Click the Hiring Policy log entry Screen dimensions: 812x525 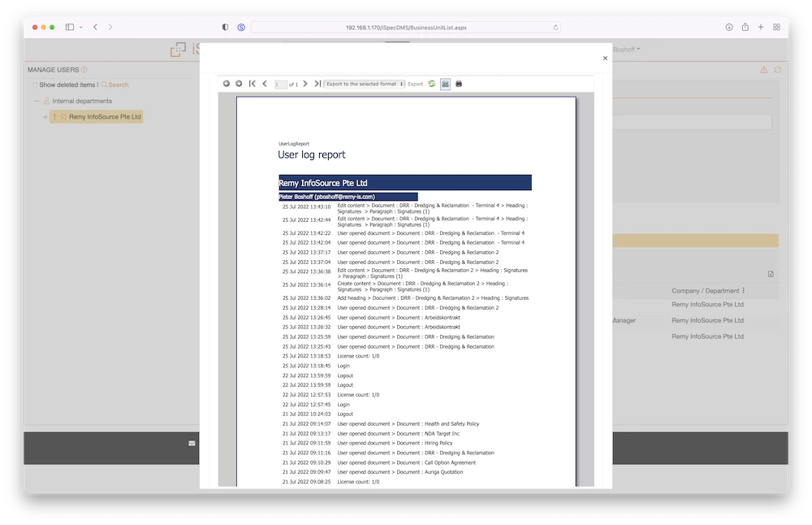point(367,443)
